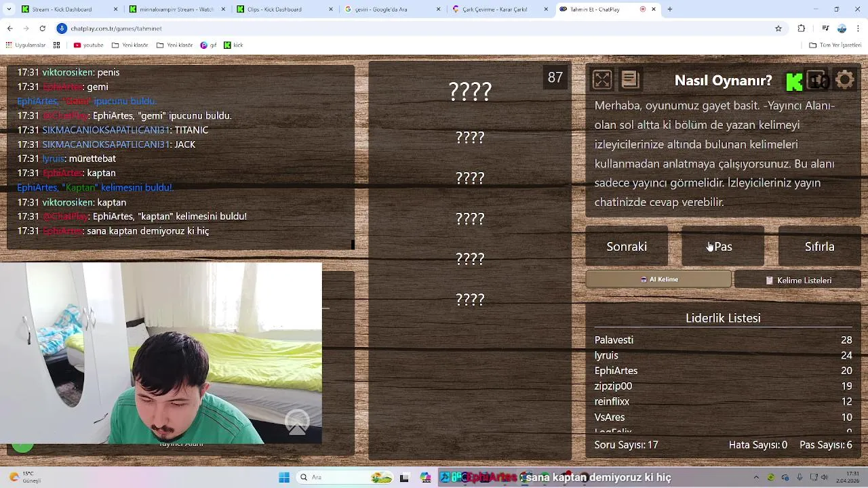Image resolution: width=868 pixels, height=488 pixels.
Task: Open the first Yeni klasör bookmark folder
Action: pos(130,45)
